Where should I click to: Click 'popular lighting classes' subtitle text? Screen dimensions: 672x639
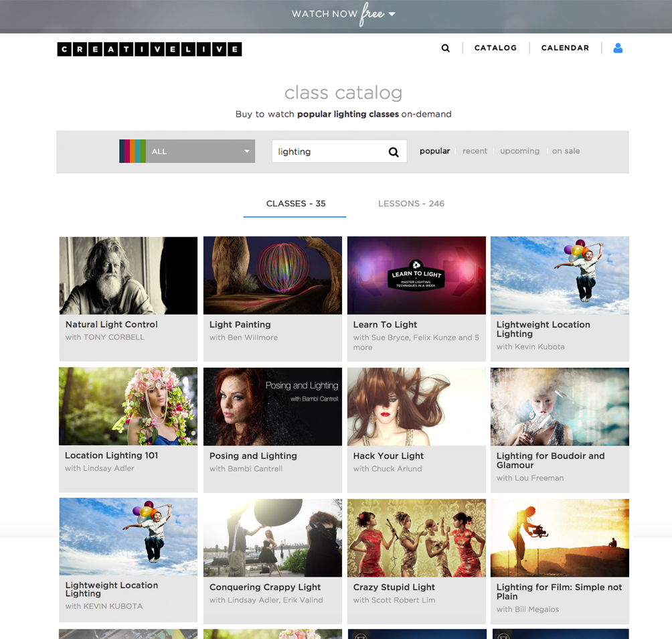[348, 114]
